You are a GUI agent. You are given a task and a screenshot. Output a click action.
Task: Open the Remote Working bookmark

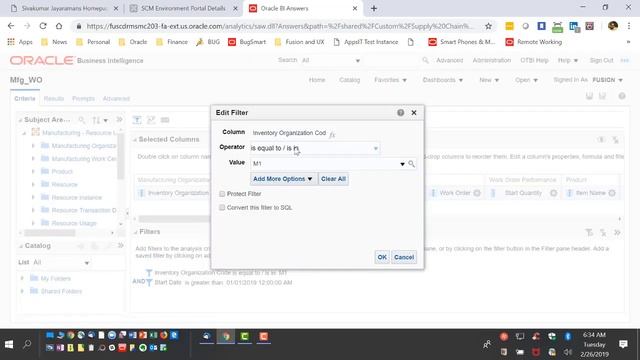533,42
